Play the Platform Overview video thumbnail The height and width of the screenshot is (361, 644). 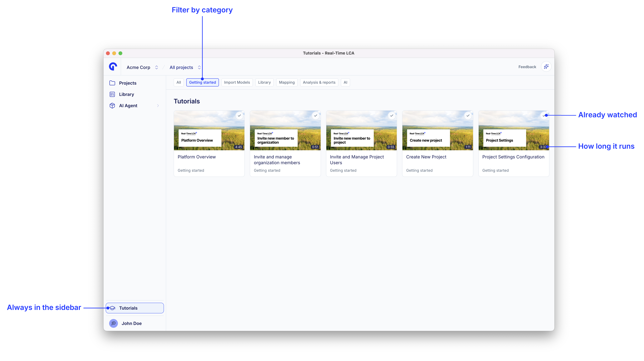coord(209,130)
